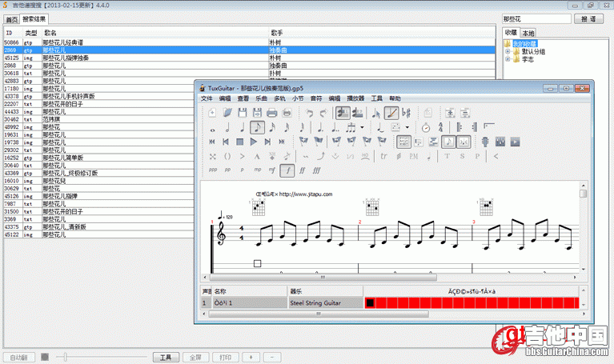Screen dimensions: 614x364
Task: Select the quarter note duration
Action: (243, 127)
